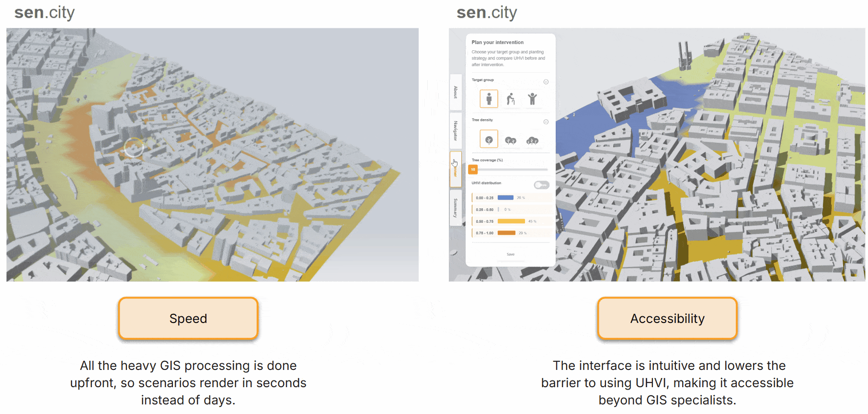Choose two-tree medium density icon

click(x=511, y=140)
